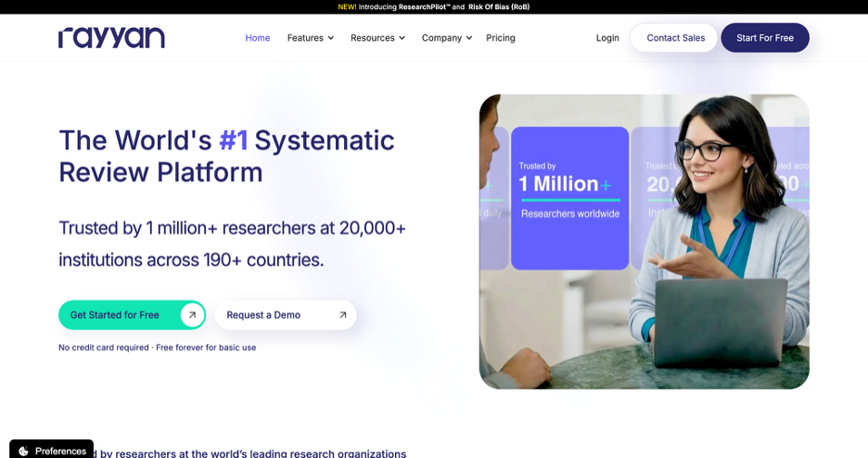The image size is (868, 458).
Task: Click 'Researchers worldwide' caption
Action: 570,213
